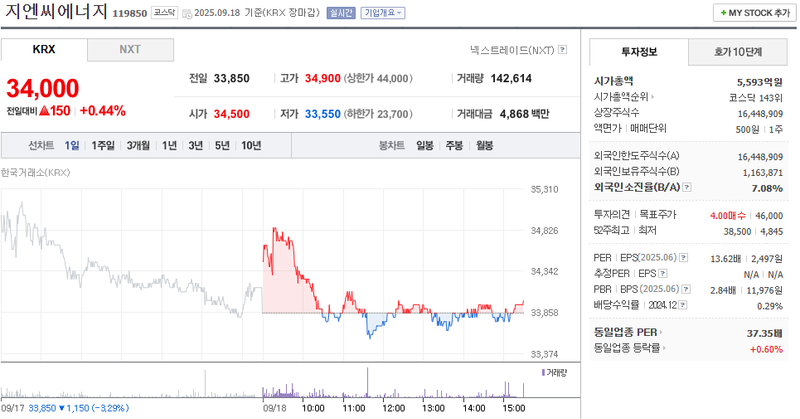Select the 3년 line chart period
The height and width of the screenshot is (419, 800).
[x=196, y=145]
